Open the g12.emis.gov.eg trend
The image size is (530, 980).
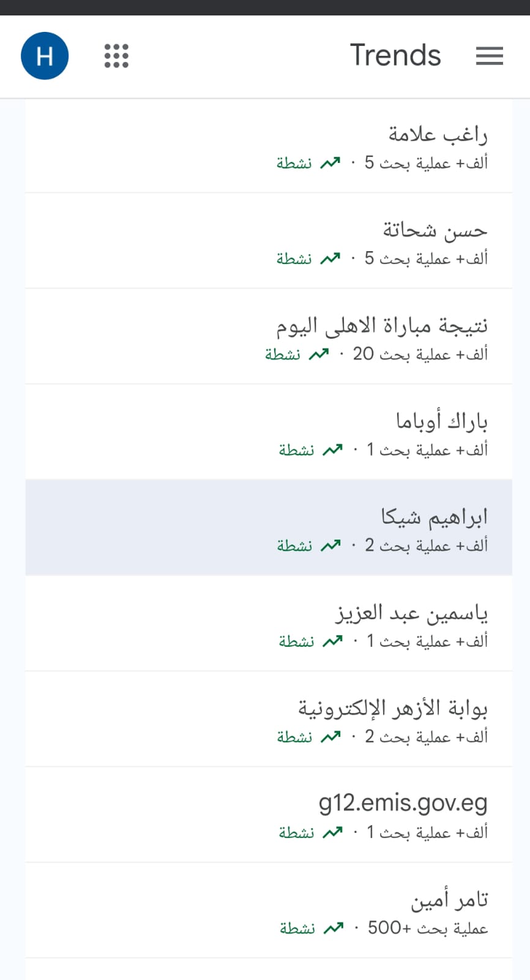point(269,815)
